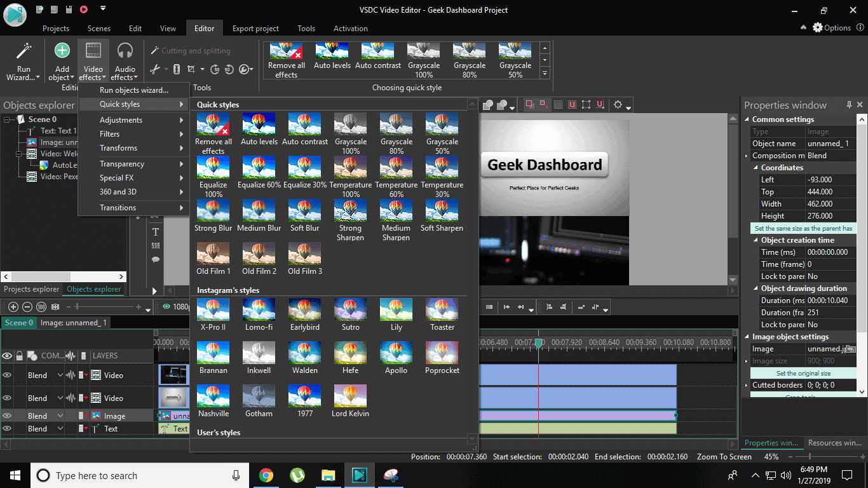Viewport: 868px width, 488px height.
Task: Set the timeline zoom to 100%
Action: pyautogui.click(x=41, y=307)
